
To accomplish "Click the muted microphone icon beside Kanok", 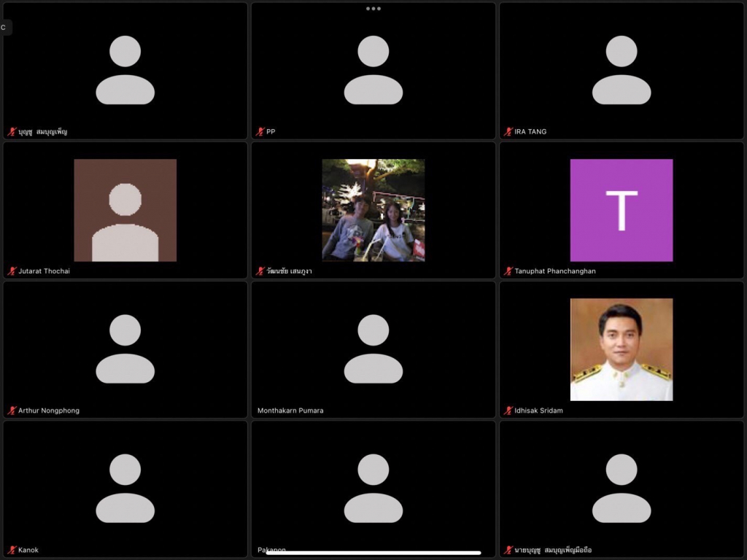I will [12, 550].
